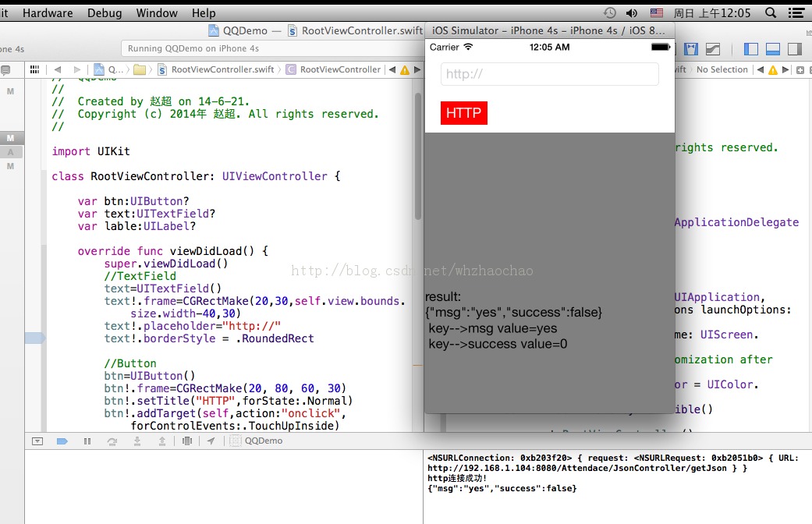This screenshot has width=812, height=524.
Task: Open Spotlight search in menu bar
Action: coord(771,13)
